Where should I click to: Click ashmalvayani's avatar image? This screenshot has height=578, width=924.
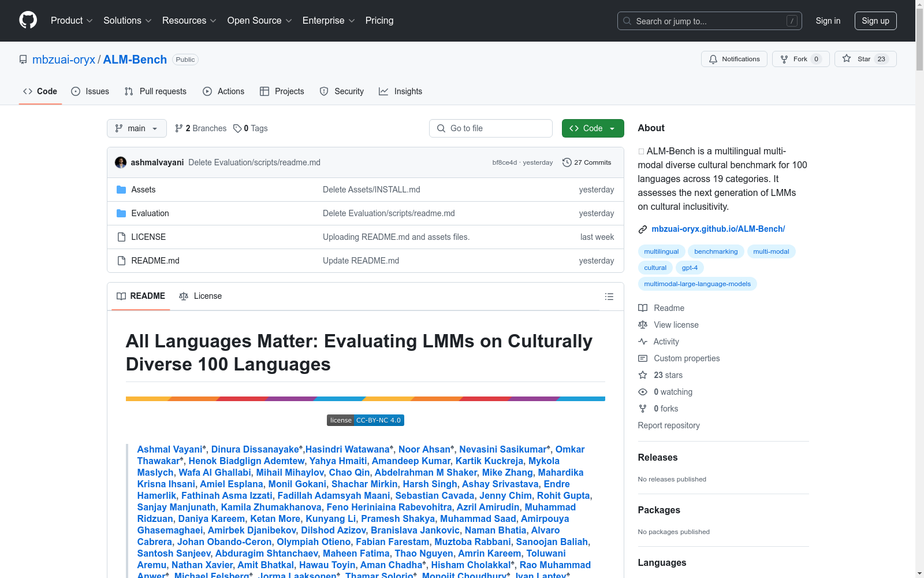point(121,162)
